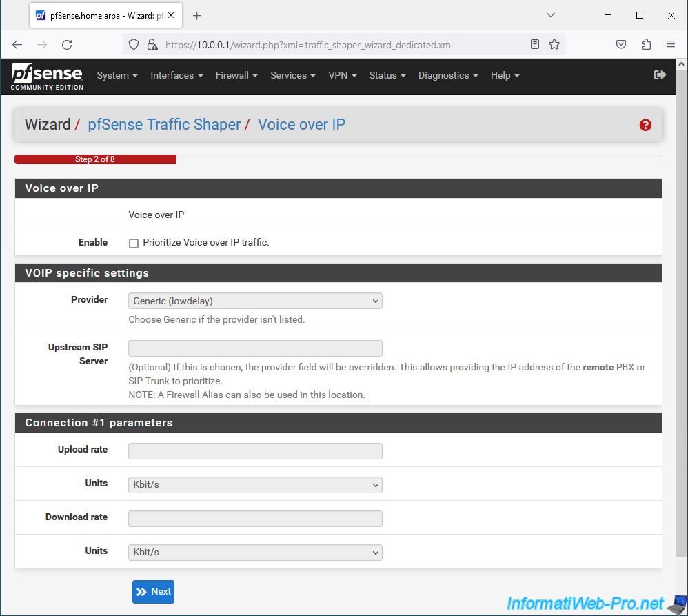The width and height of the screenshot is (688, 616).
Task: Open the Status menu
Action: pyautogui.click(x=387, y=75)
